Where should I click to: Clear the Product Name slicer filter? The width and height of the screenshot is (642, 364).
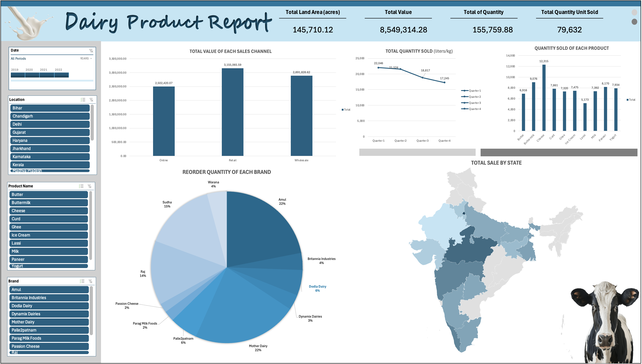(89, 186)
